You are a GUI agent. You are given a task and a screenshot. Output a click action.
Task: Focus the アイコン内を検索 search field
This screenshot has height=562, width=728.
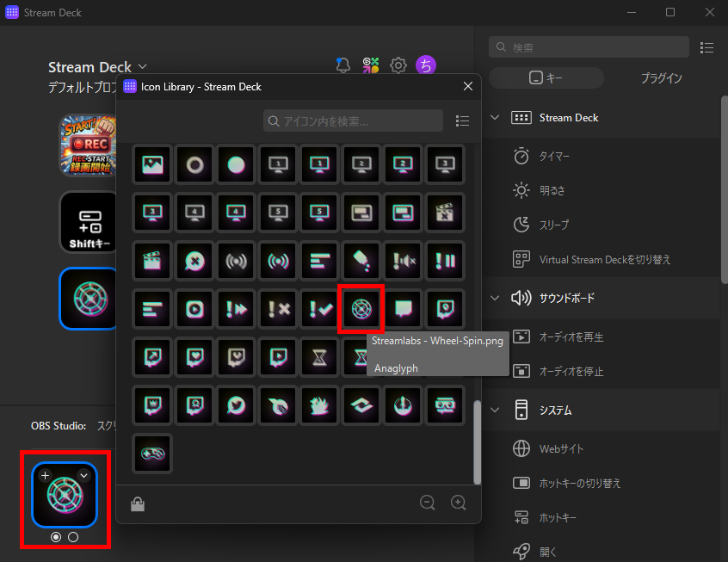point(353,121)
